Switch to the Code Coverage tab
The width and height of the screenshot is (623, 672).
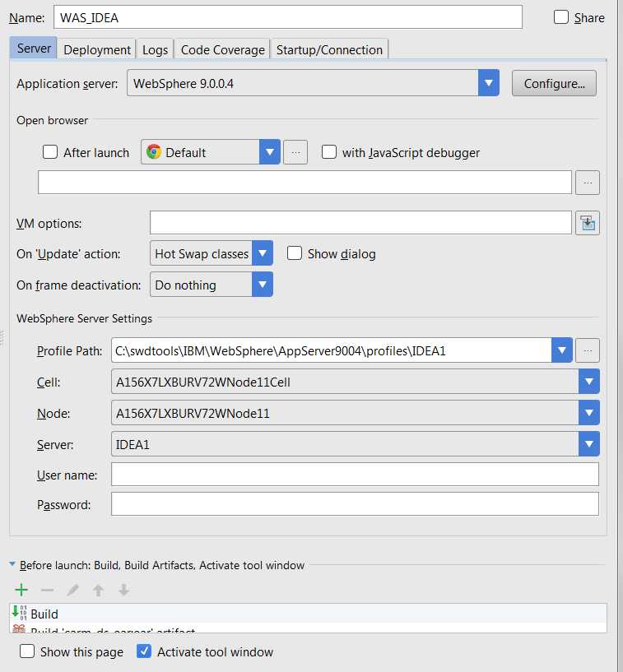(x=222, y=49)
